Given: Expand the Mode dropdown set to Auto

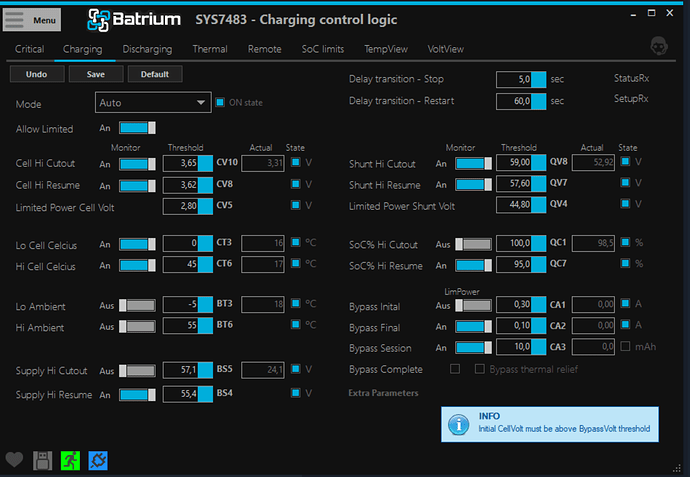Looking at the screenshot, I should 151,102.
